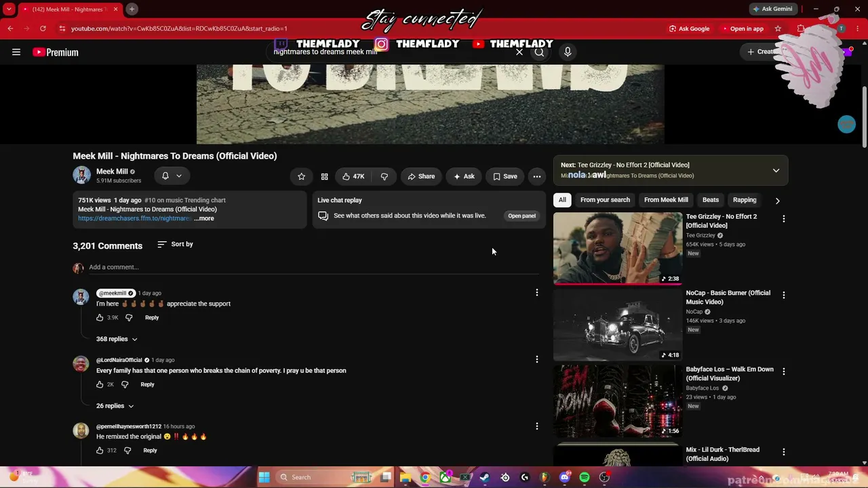The width and height of the screenshot is (868, 488).
Task: Open Spotify from the taskbar
Action: tap(585, 477)
